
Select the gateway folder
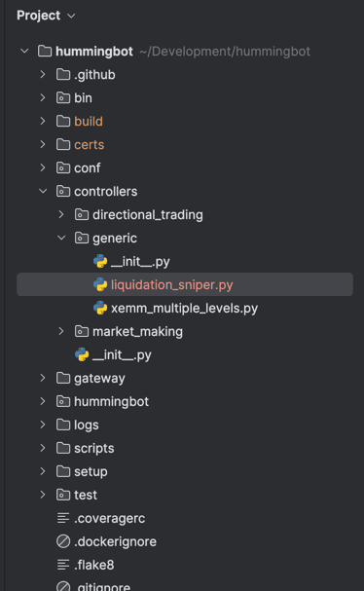click(x=99, y=378)
